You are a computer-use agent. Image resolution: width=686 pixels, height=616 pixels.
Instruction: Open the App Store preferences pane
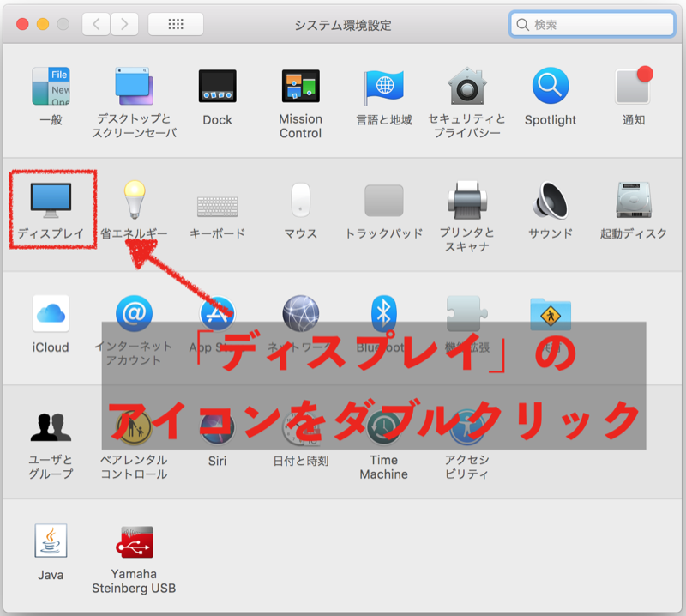[218, 314]
